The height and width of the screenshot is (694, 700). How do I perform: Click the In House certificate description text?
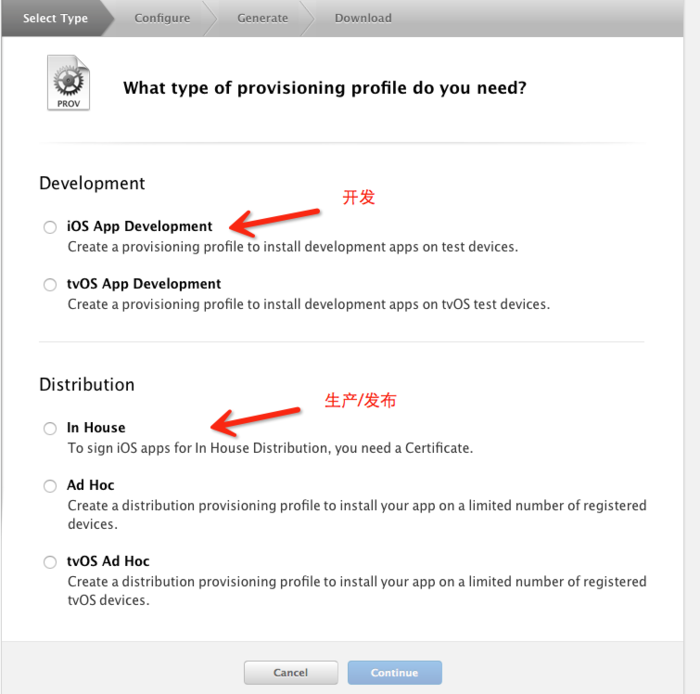[x=270, y=448]
